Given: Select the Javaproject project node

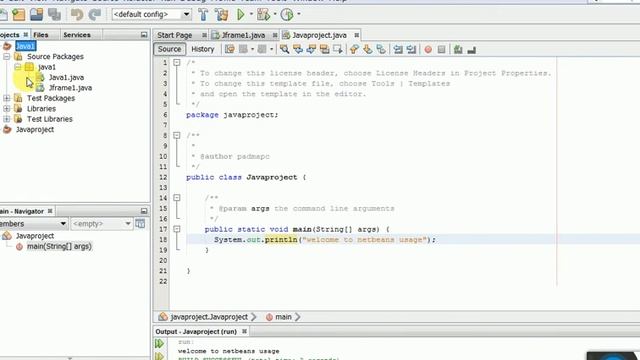Looking at the screenshot, I should point(35,129).
